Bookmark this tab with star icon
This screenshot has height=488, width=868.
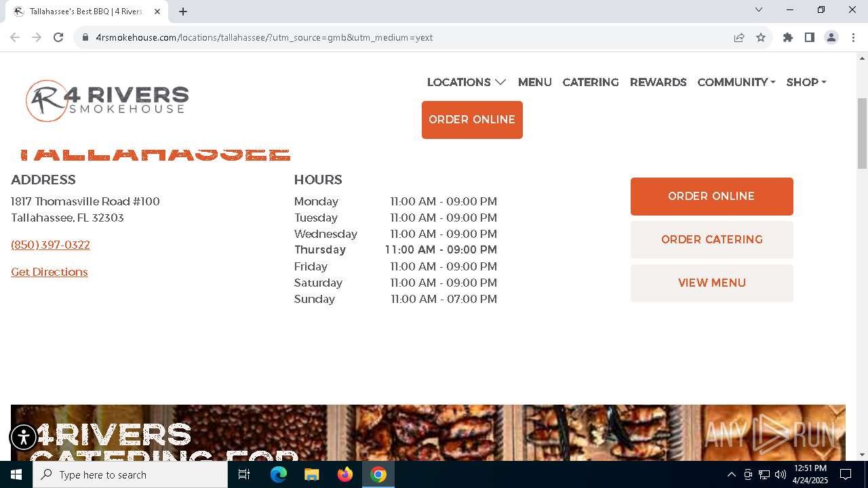click(761, 37)
